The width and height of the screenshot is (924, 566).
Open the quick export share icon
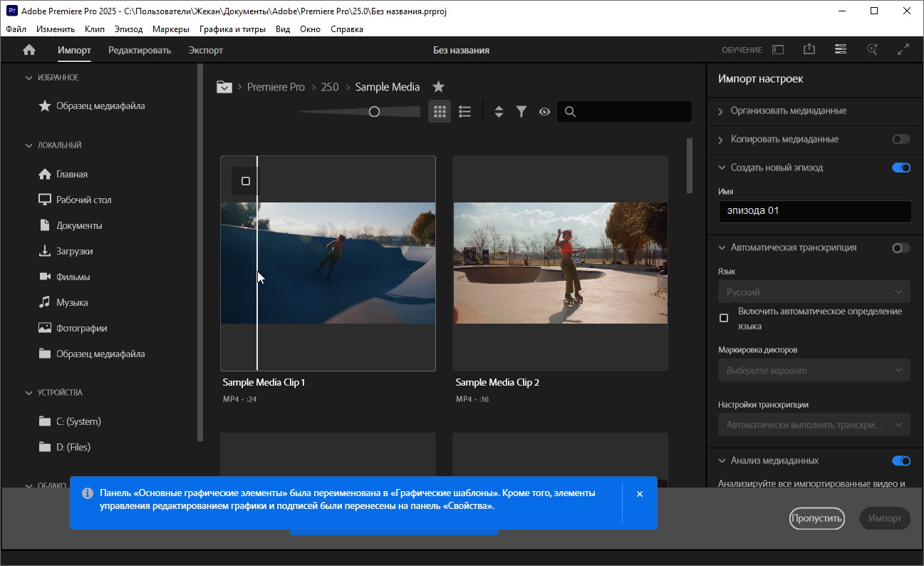coord(809,49)
